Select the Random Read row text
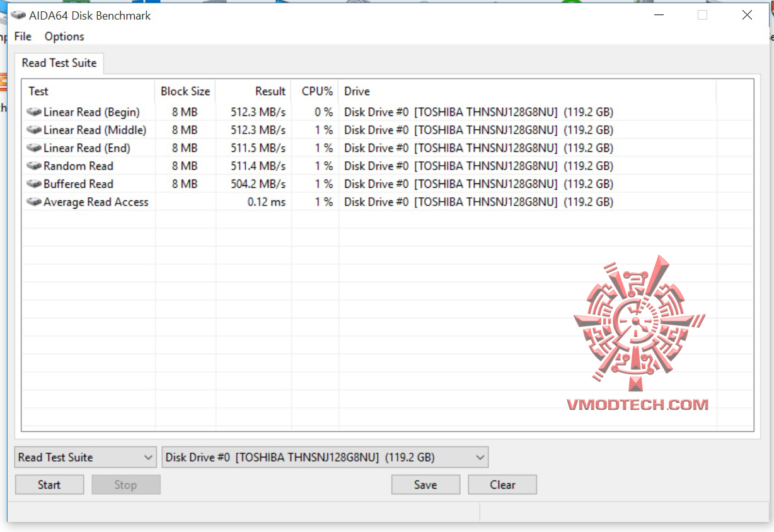The height and width of the screenshot is (532, 774). 78,166
